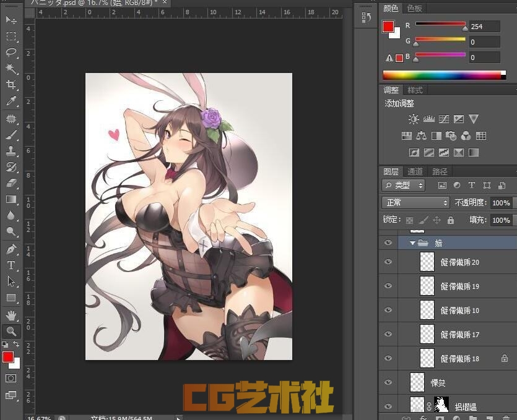This screenshot has width=517, height=420.
Task: Select the 调整 tab
Action: coord(391,90)
